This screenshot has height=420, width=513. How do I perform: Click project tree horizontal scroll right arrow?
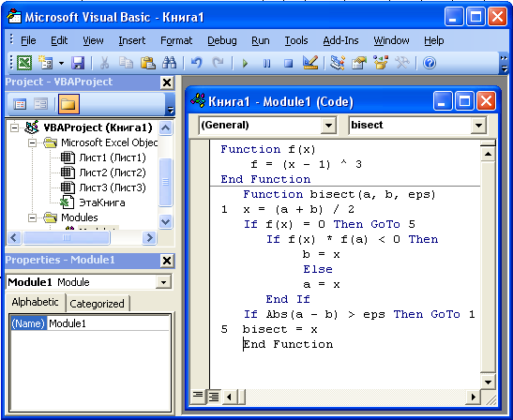click(149, 237)
